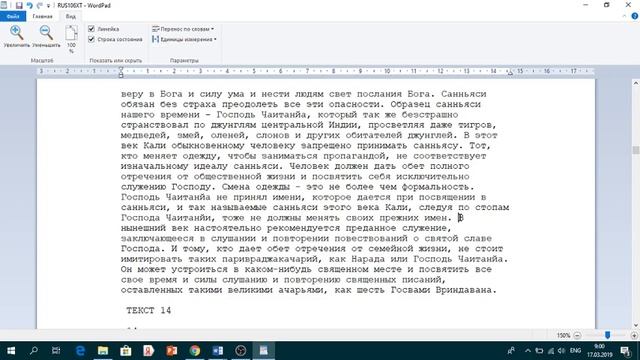Open PowerPoint from taskbar
Viewport: 640px width, 360px height.
click(172, 351)
